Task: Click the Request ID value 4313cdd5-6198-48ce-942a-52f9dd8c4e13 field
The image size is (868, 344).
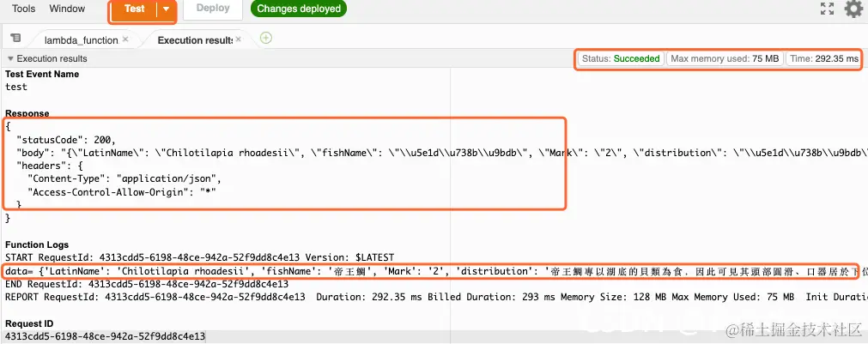Action: coord(106,336)
